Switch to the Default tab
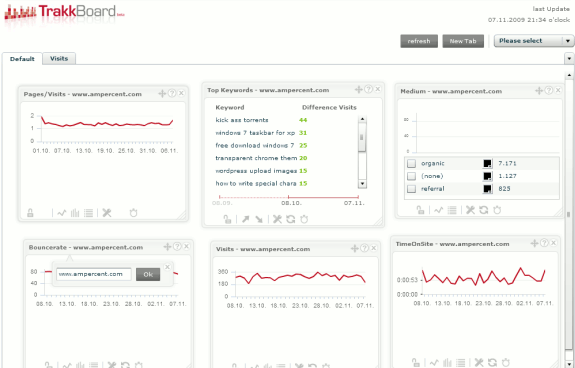The image size is (575, 368). [22, 59]
